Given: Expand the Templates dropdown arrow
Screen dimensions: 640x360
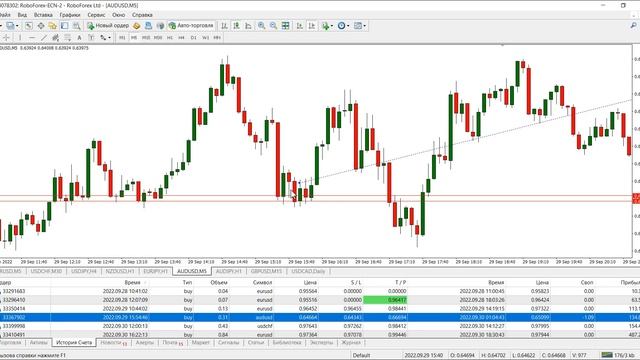Looking at the screenshot, I should (364, 26).
